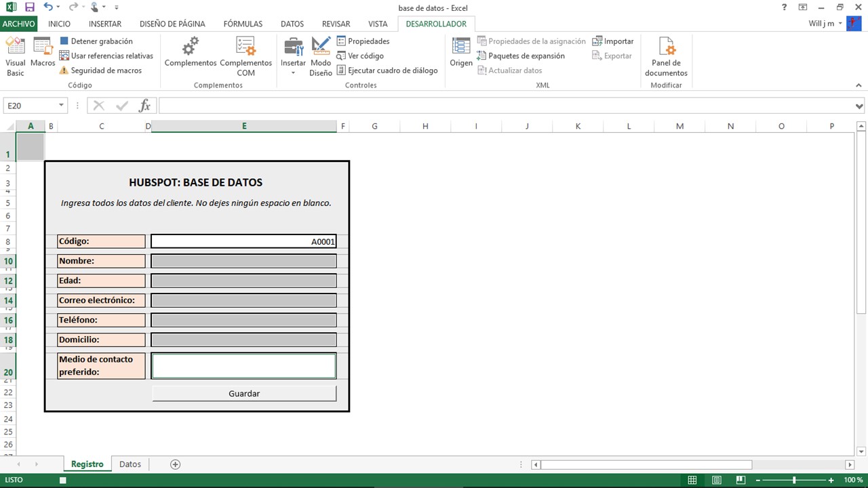Undo the last action
868x488 pixels.
(48, 7)
